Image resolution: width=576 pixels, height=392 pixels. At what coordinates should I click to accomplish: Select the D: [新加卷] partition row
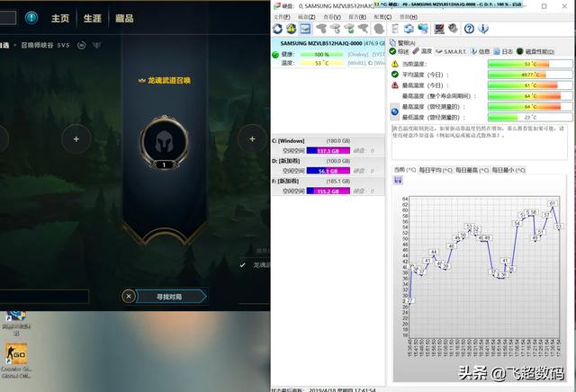(328, 166)
